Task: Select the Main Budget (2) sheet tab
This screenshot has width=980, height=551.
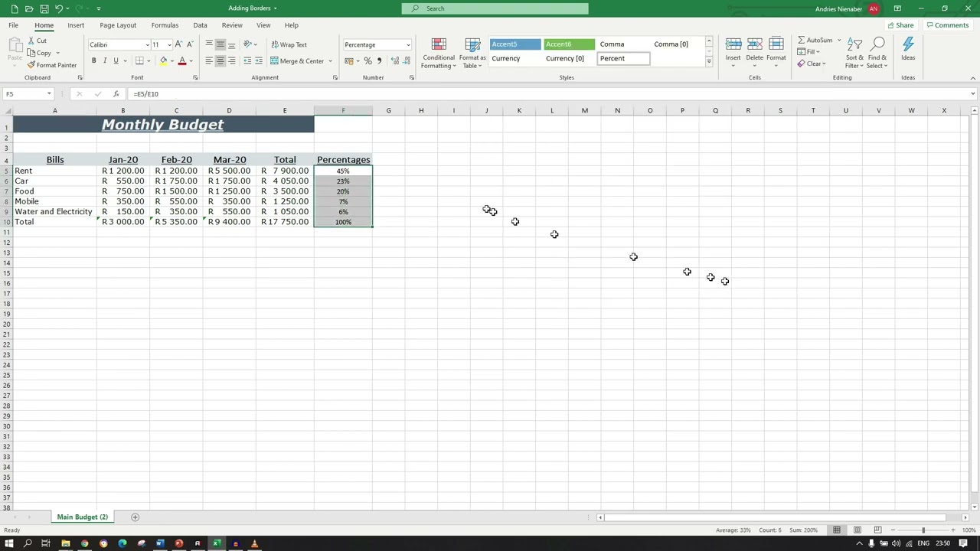Action: pos(82,517)
